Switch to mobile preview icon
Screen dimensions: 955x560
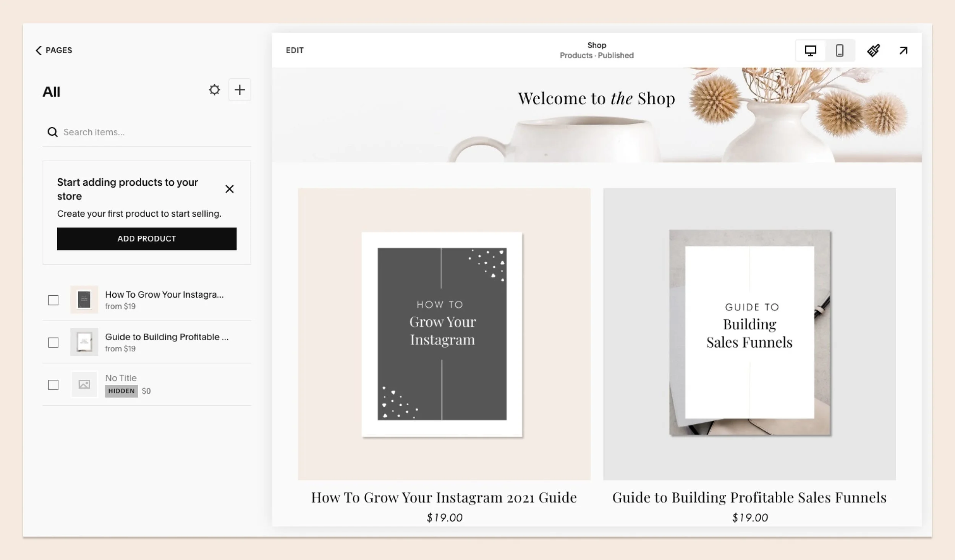(839, 50)
